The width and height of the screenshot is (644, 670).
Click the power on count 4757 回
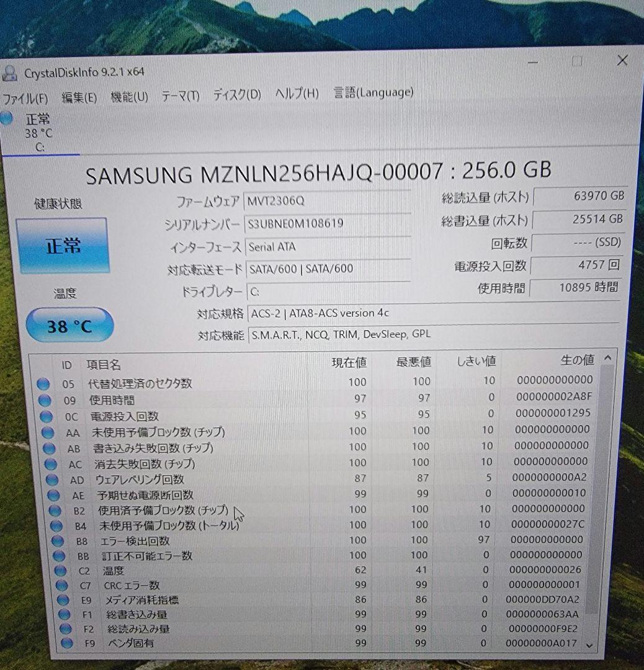click(576, 265)
